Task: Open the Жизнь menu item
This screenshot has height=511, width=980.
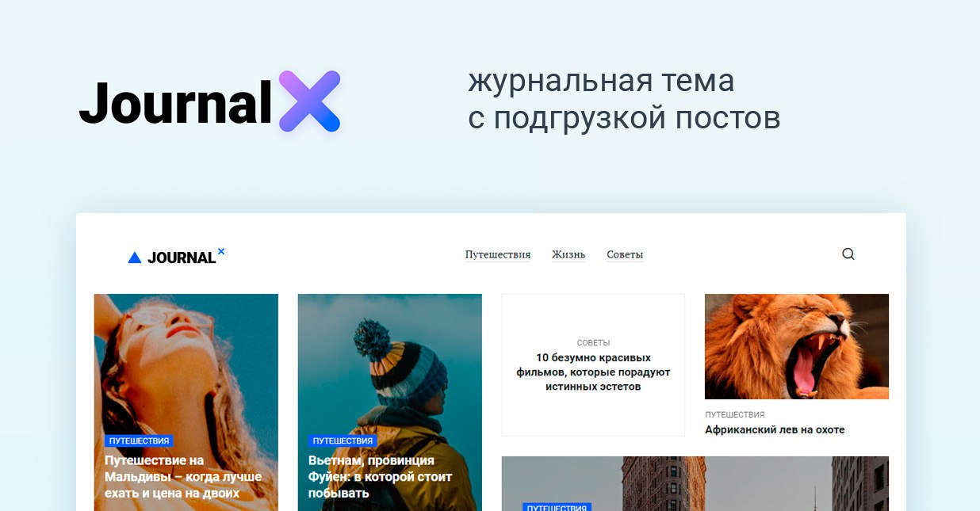Action: point(568,254)
